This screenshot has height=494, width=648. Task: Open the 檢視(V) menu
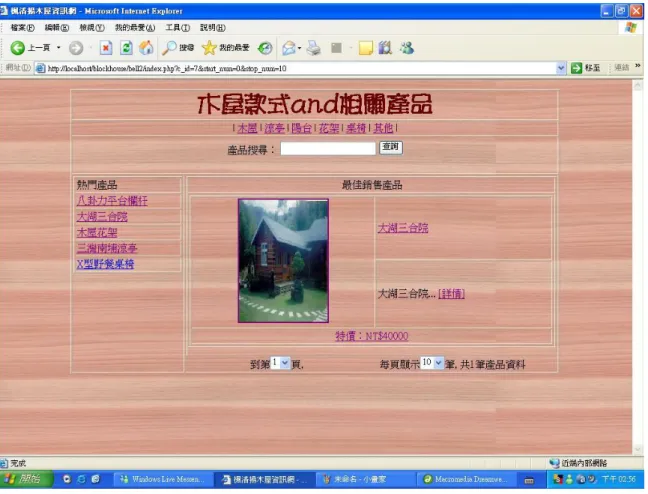coord(92,28)
